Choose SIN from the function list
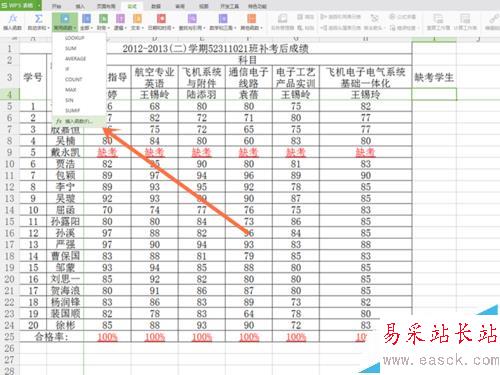This screenshot has width=500, height=375. point(79,100)
